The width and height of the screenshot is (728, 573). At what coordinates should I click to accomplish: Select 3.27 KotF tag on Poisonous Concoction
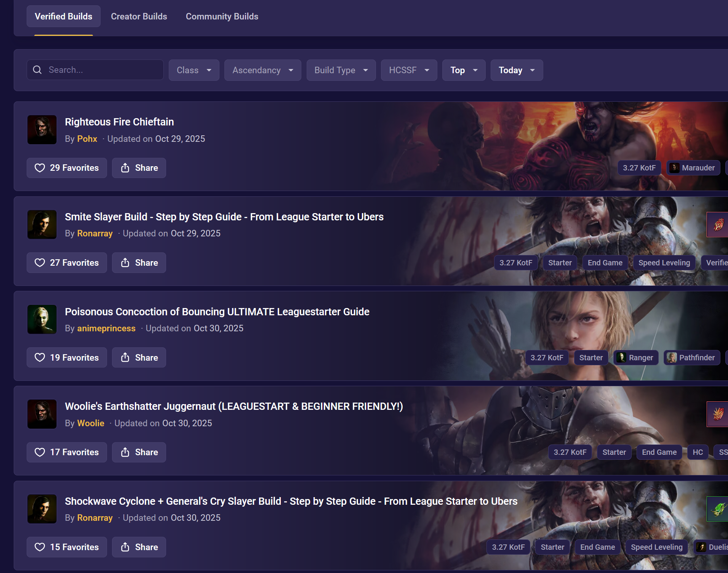point(547,358)
